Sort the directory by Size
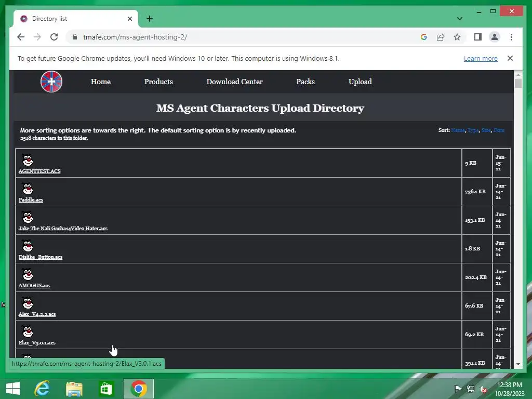 click(x=486, y=130)
